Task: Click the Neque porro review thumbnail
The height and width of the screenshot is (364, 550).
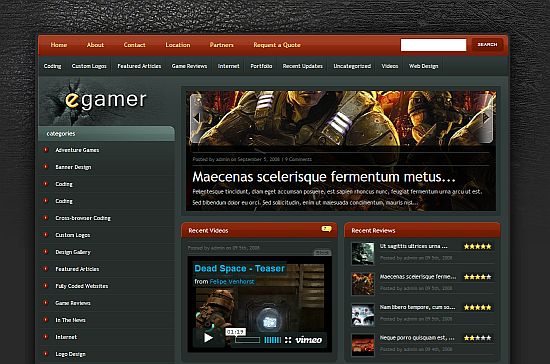Action: point(363,345)
